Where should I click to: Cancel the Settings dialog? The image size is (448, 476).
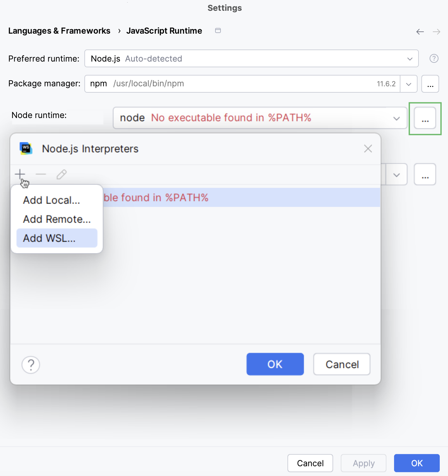310,463
